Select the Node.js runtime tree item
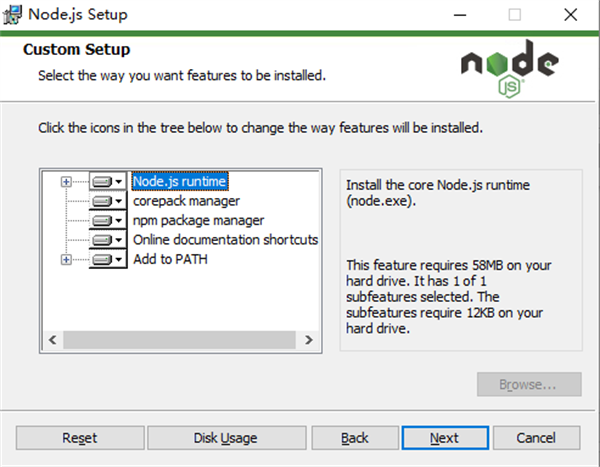This screenshot has width=600, height=467. [x=180, y=181]
